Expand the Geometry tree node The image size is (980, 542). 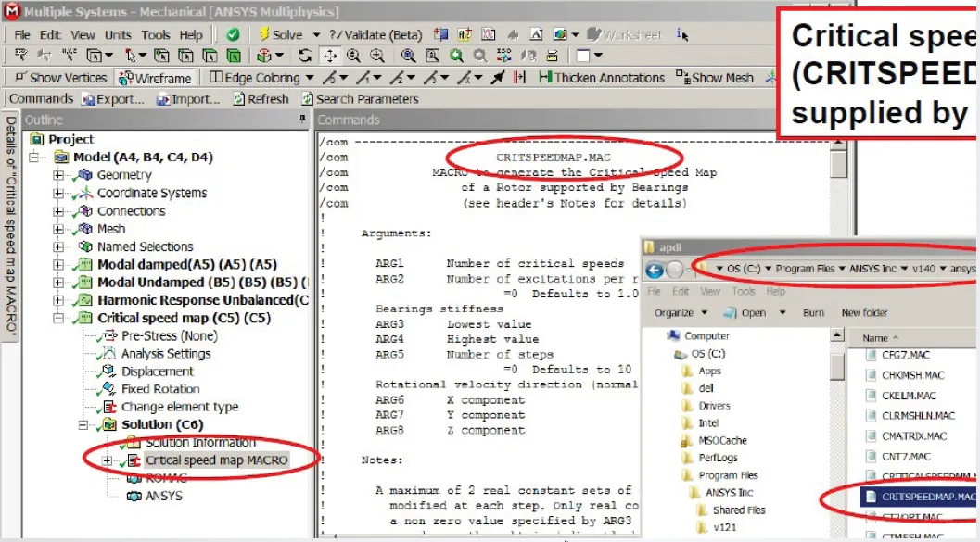(59, 175)
